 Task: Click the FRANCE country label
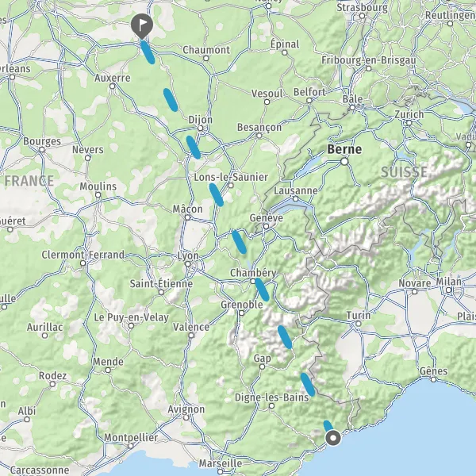(29, 181)
